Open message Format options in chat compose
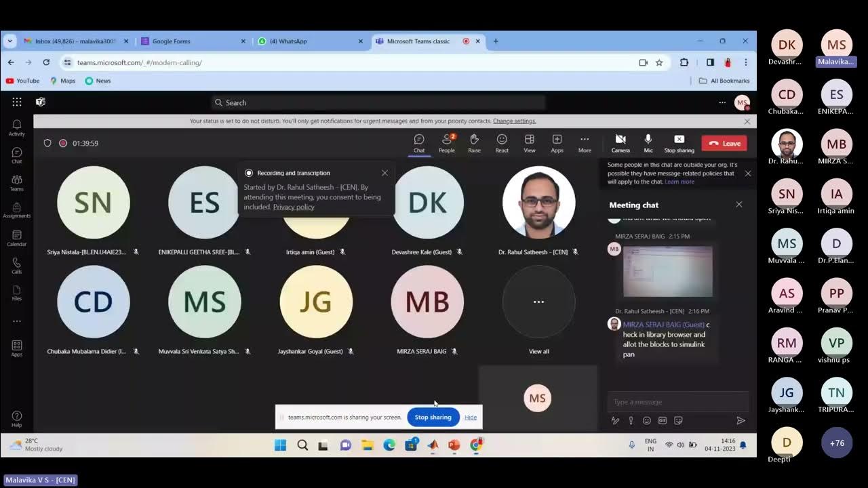868x488 pixels. (x=615, y=420)
